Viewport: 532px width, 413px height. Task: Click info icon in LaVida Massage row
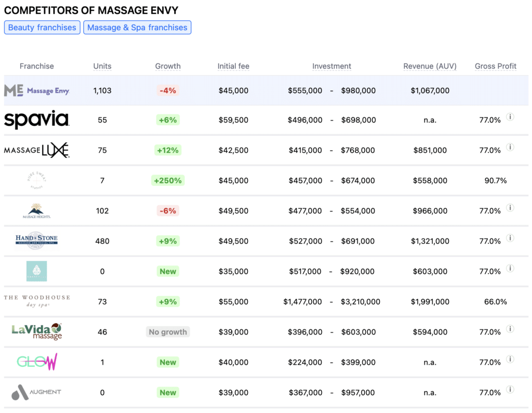click(x=510, y=329)
